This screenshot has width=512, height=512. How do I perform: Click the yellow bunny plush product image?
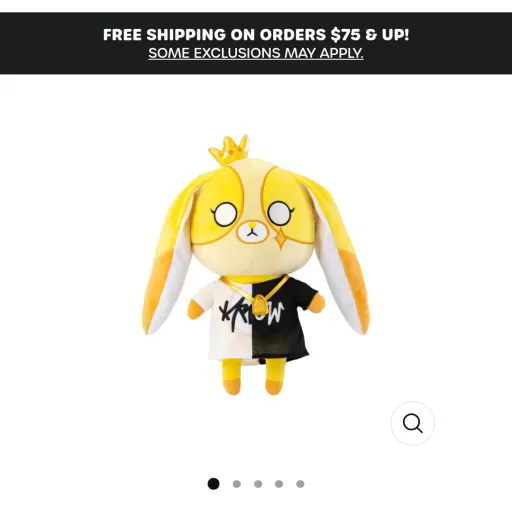point(256,265)
